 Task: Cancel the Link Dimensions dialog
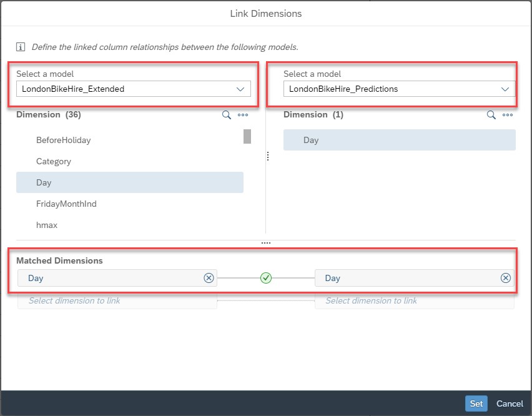[510, 404]
